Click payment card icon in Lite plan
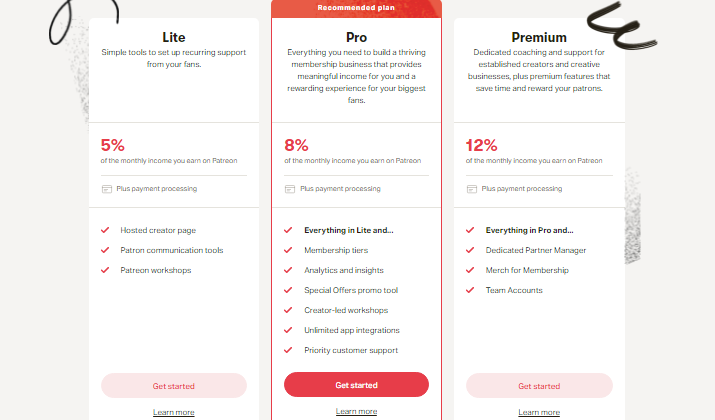Screen dimensions: 715x420 click(107, 189)
